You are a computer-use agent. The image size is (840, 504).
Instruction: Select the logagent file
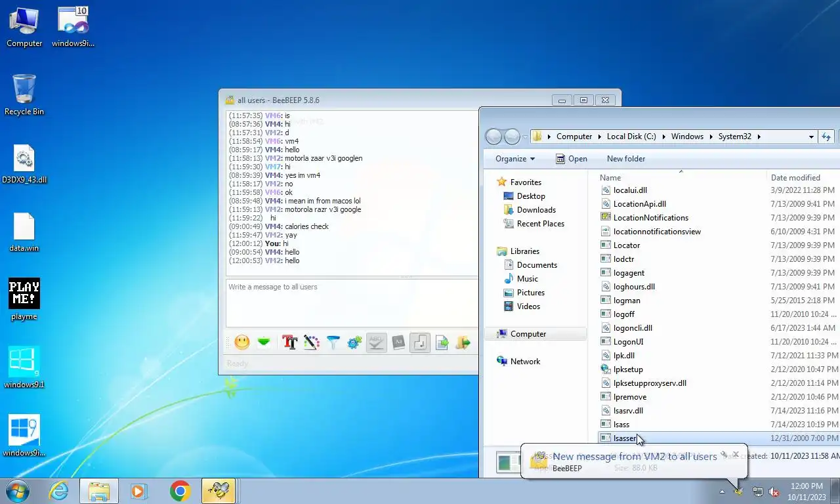(629, 273)
